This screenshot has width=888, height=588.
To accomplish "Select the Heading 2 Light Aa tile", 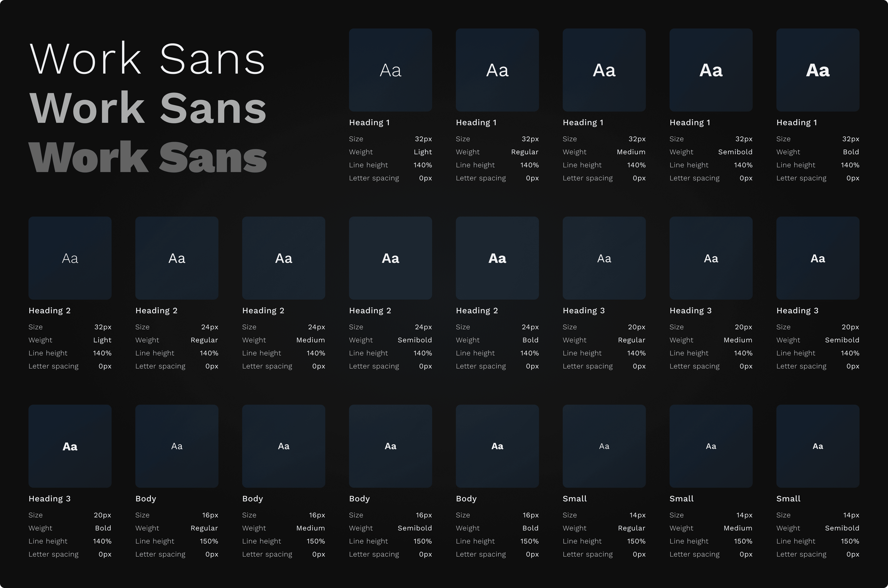I will click(70, 258).
